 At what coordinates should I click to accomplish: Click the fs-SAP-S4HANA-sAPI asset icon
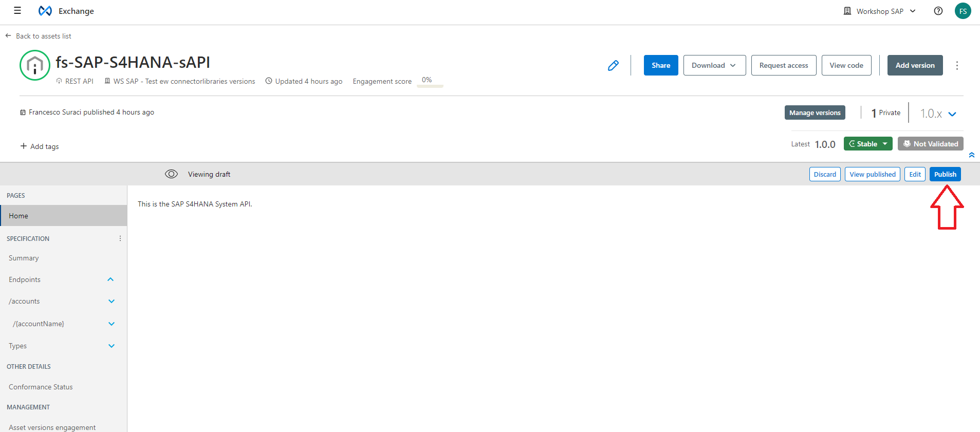tap(35, 65)
